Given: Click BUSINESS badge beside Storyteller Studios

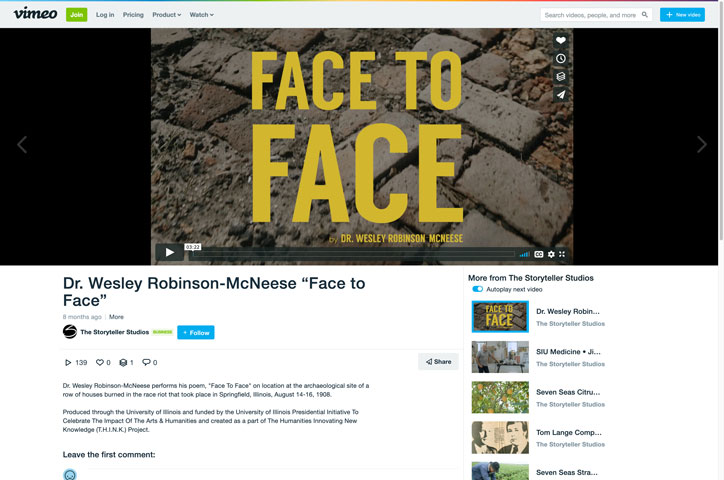Looking at the screenshot, I should coord(163,332).
